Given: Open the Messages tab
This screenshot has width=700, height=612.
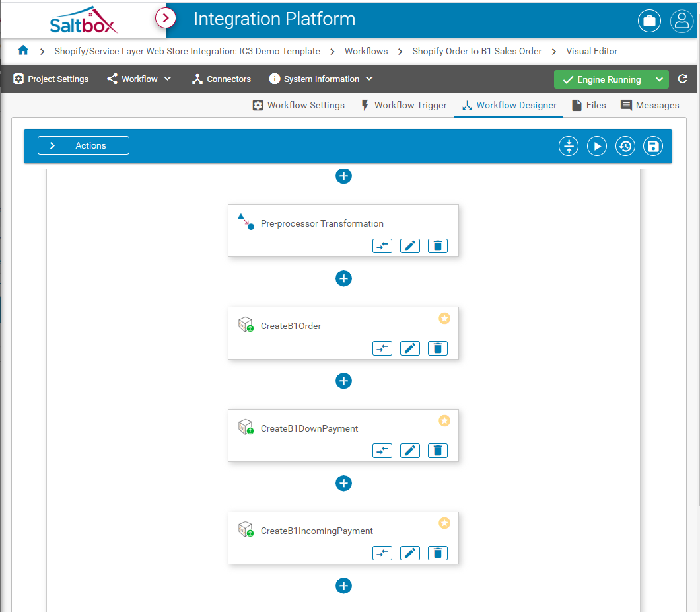Looking at the screenshot, I should (650, 106).
